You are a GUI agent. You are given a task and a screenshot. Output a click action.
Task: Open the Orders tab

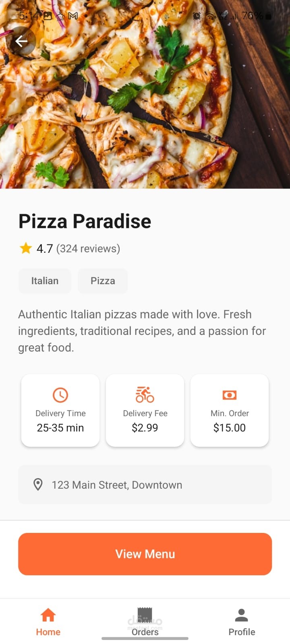(145, 622)
